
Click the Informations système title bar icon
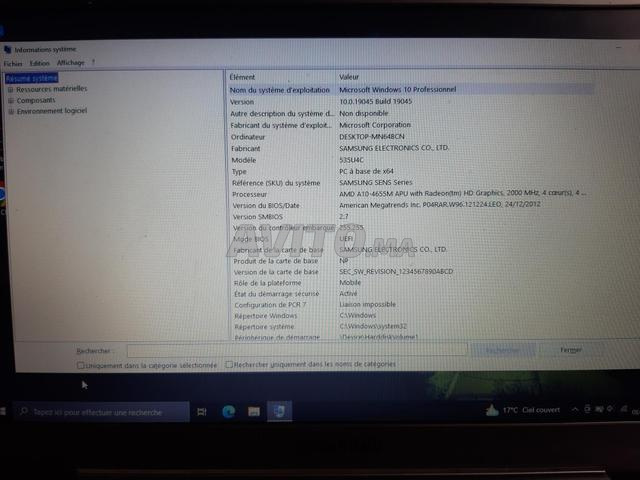click(7, 49)
